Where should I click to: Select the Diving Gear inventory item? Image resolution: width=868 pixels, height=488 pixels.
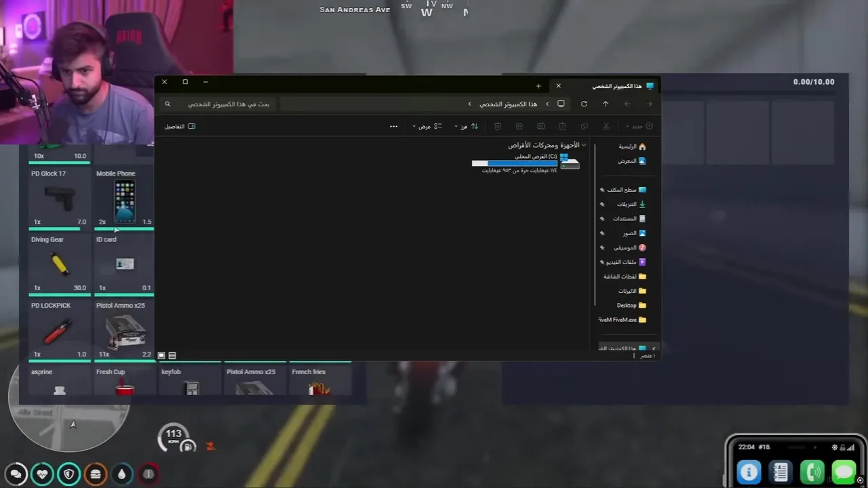point(59,264)
